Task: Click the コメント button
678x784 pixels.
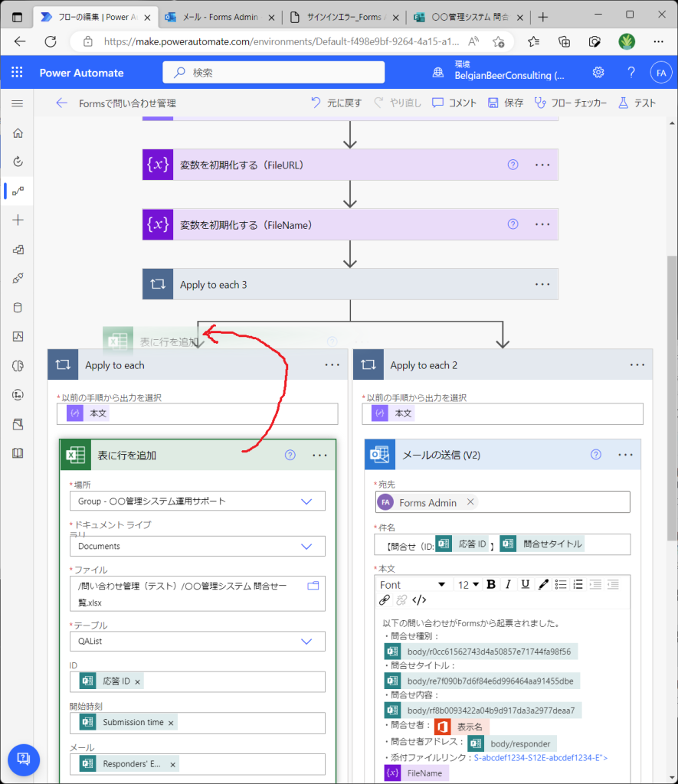Action: (x=454, y=103)
